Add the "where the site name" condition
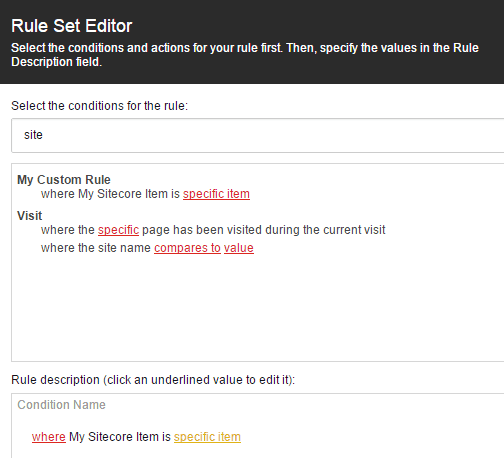The width and height of the screenshot is (504, 458). pos(96,248)
